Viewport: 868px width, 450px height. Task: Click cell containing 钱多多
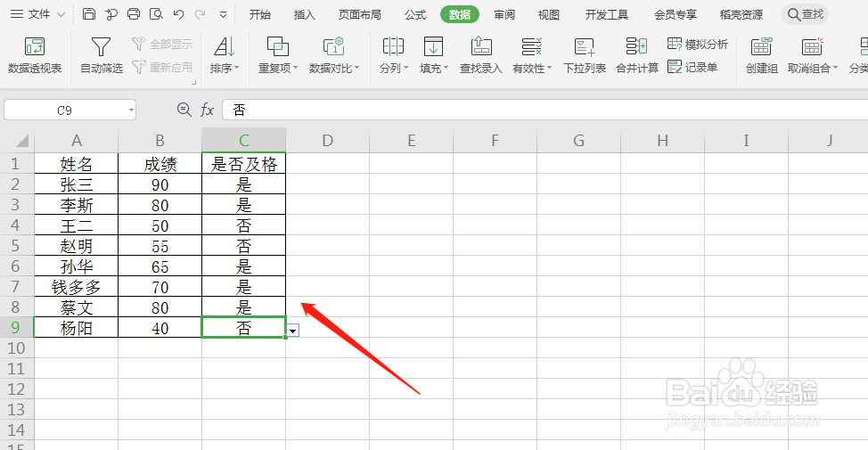pyautogui.click(x=77, y=287)
